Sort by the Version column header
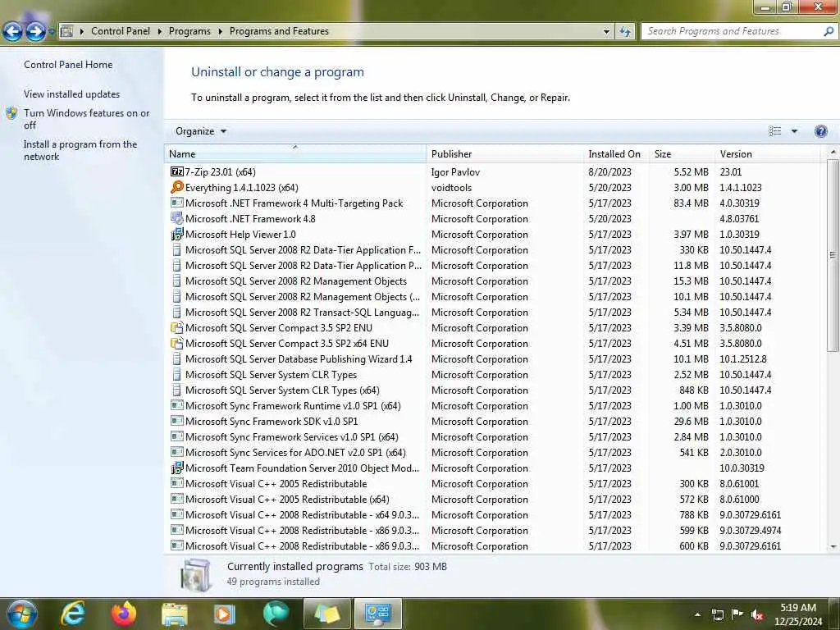The height and width of the screenshot is (630, 840). click(767, 153)
